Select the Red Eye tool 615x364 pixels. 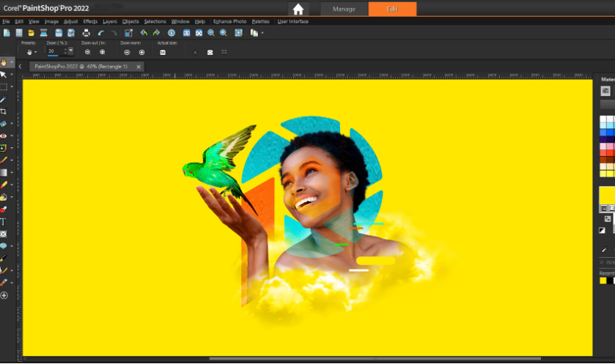4,135
